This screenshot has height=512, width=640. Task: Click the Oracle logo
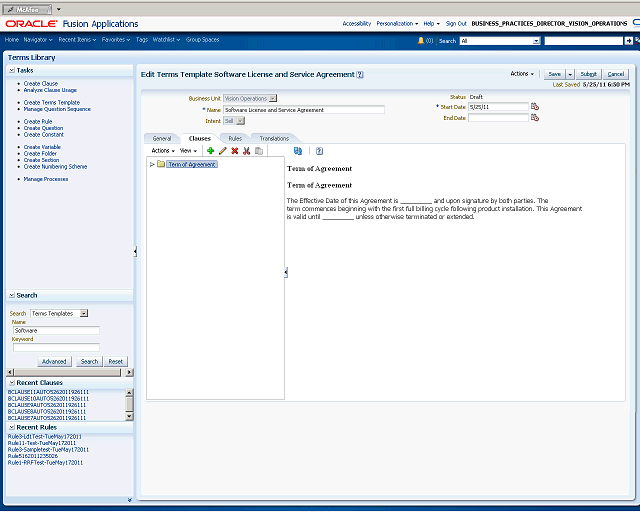pyautogui.click(x=31, y=24)
